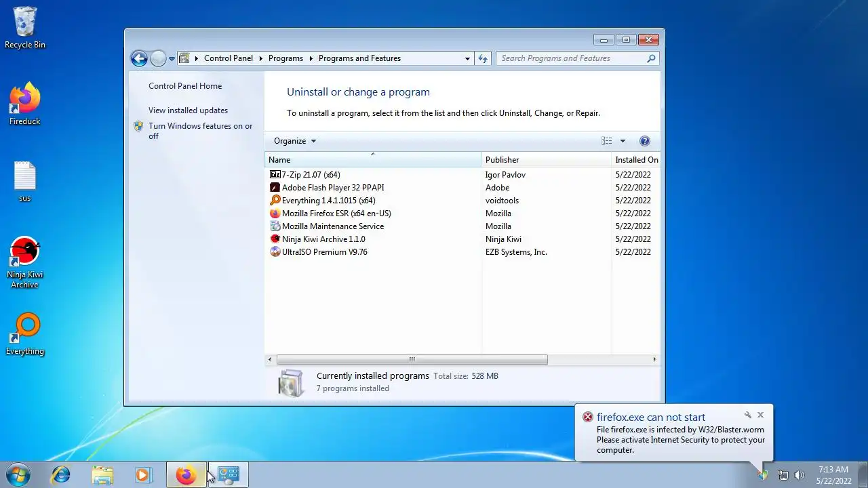Select the Igor Pavlov publisher cell
Screen dimensions: 868x488
tap(505, 175)
